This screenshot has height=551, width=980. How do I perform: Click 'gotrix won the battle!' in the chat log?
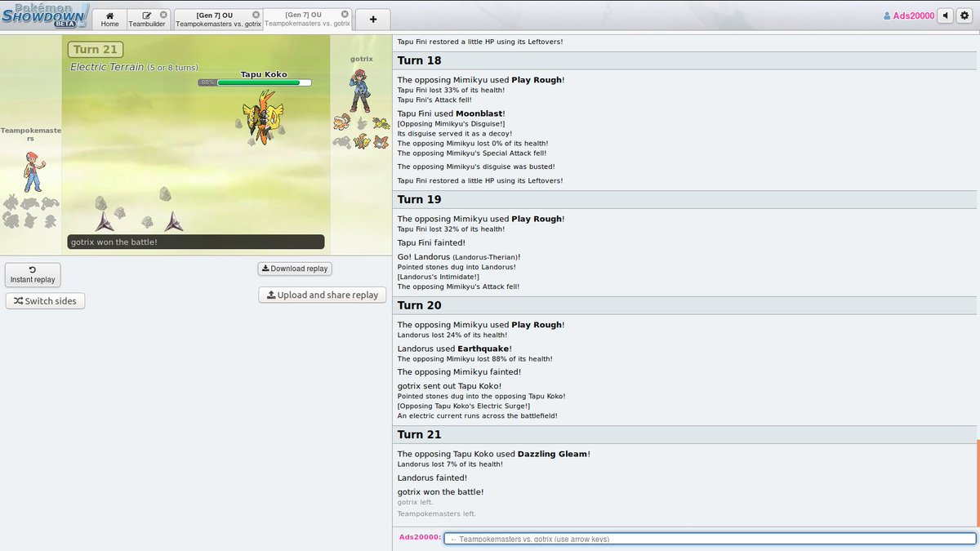click(440, 492)
